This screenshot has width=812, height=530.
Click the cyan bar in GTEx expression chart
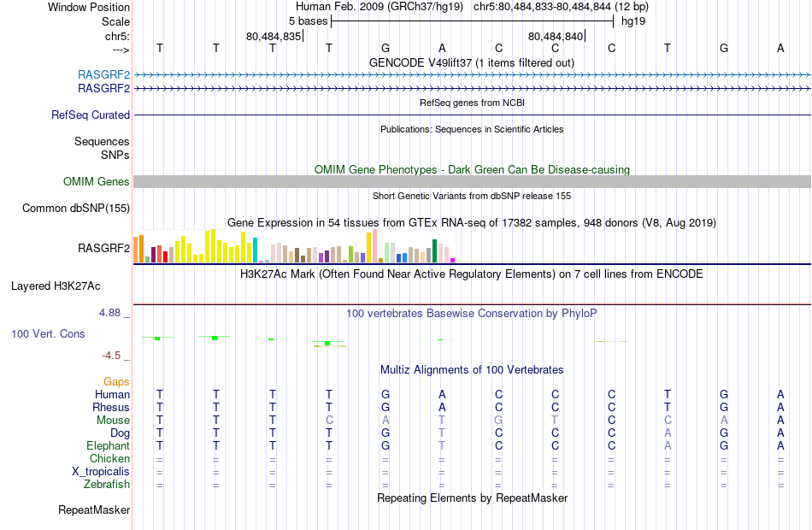[x=255, y=250]
